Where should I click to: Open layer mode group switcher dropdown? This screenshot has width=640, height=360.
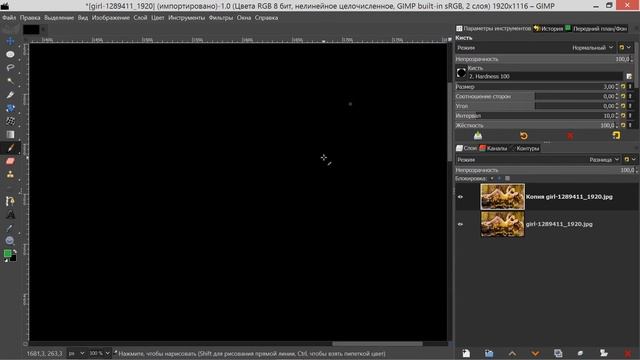click(630, 160)
